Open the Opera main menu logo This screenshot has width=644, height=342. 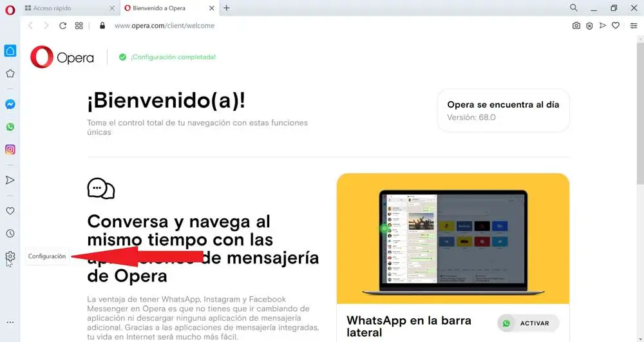tap(10, 10)
